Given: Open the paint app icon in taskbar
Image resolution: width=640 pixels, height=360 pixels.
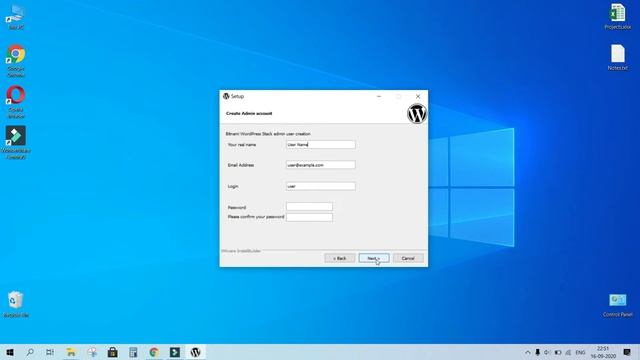Looking at the screenshot, I should [x=92, y=352].
